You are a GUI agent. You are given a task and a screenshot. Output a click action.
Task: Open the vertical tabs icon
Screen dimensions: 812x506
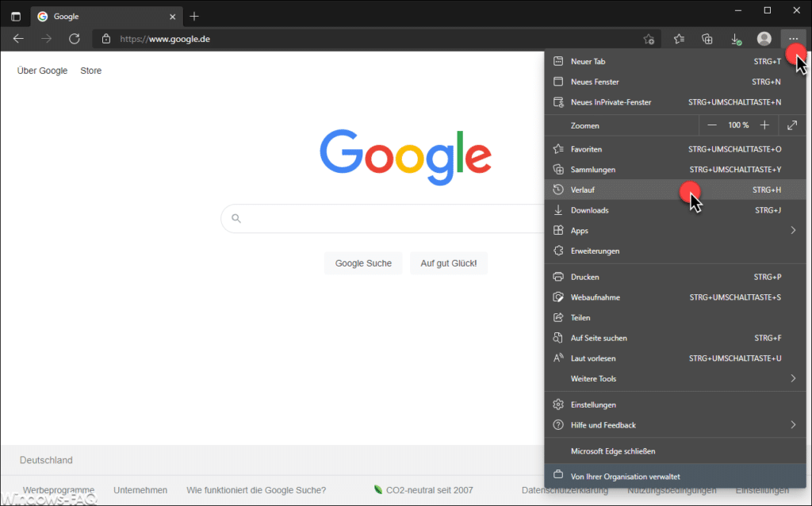(x=16, y=17)
